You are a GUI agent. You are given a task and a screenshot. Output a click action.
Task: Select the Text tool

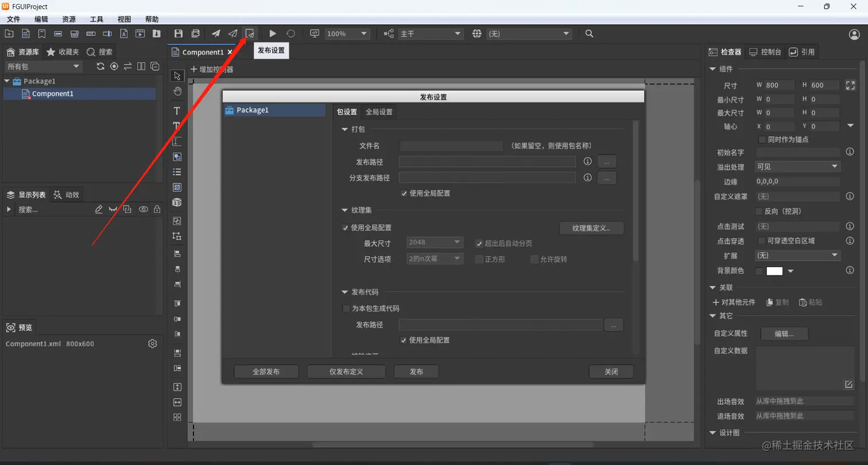pyautogui.click(x=177, y=111)
